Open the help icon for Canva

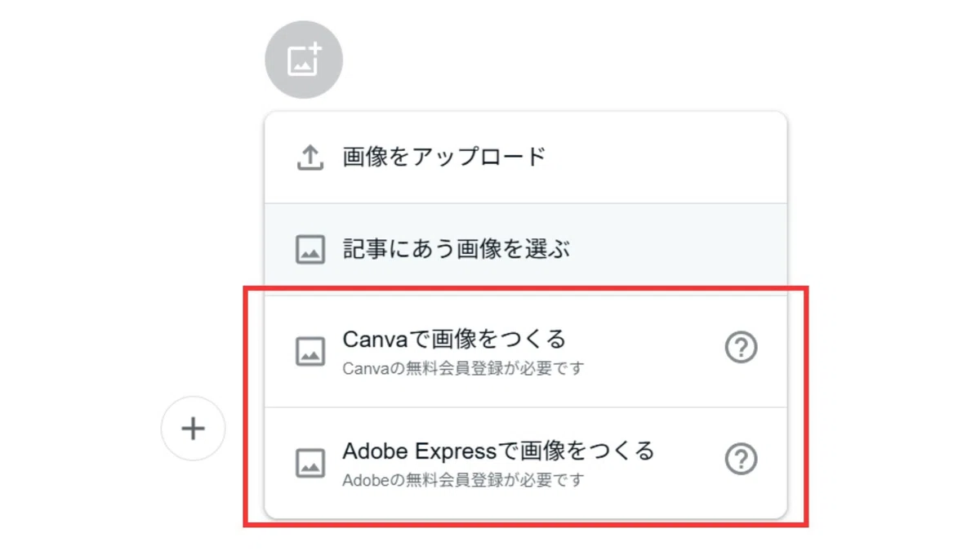click(x=742, y=349)
